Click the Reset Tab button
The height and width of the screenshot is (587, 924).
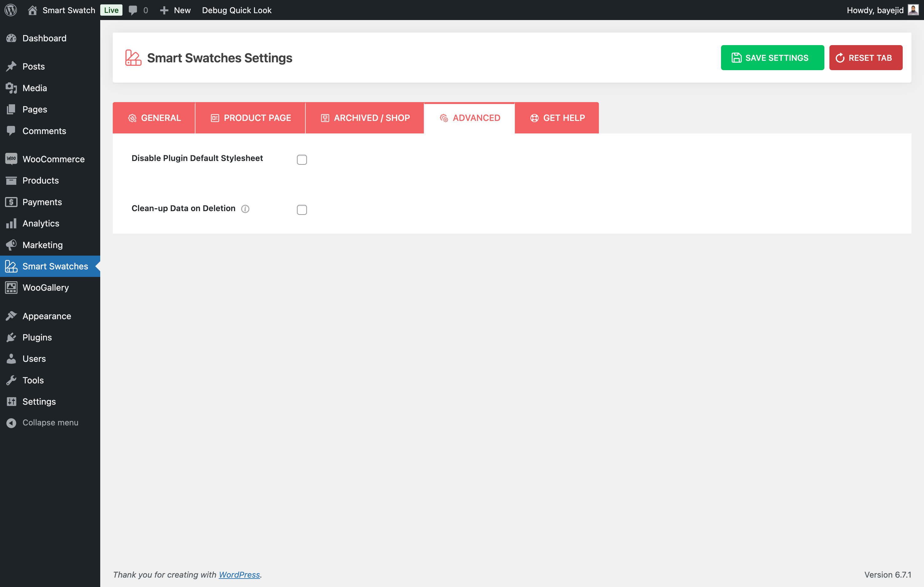pos(866,58)
